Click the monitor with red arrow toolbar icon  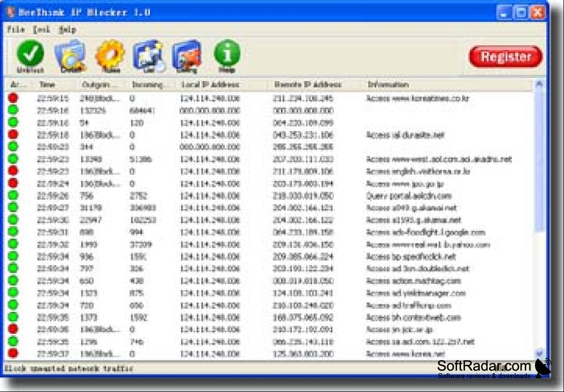[187, 56]
